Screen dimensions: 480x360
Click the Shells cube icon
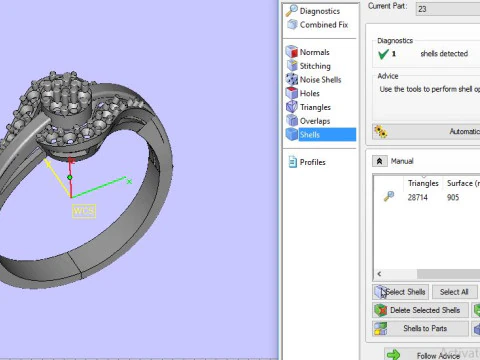292,134
